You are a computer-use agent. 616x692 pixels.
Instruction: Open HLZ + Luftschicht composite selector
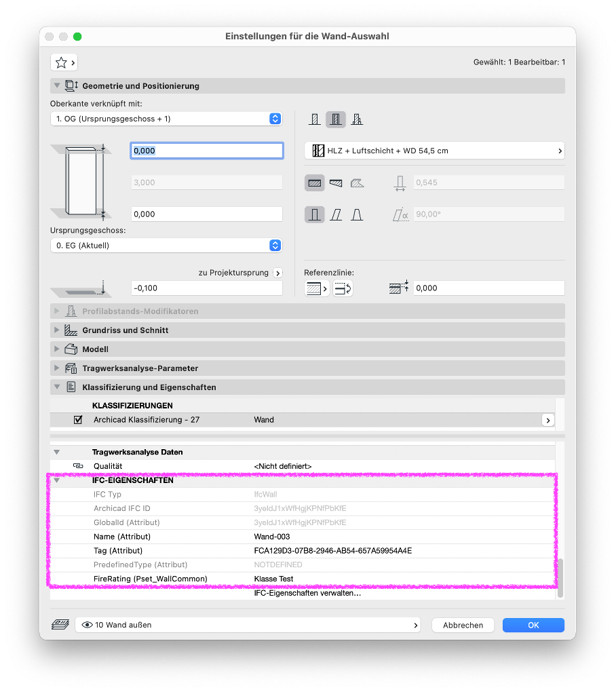click(x=435, y=151)
